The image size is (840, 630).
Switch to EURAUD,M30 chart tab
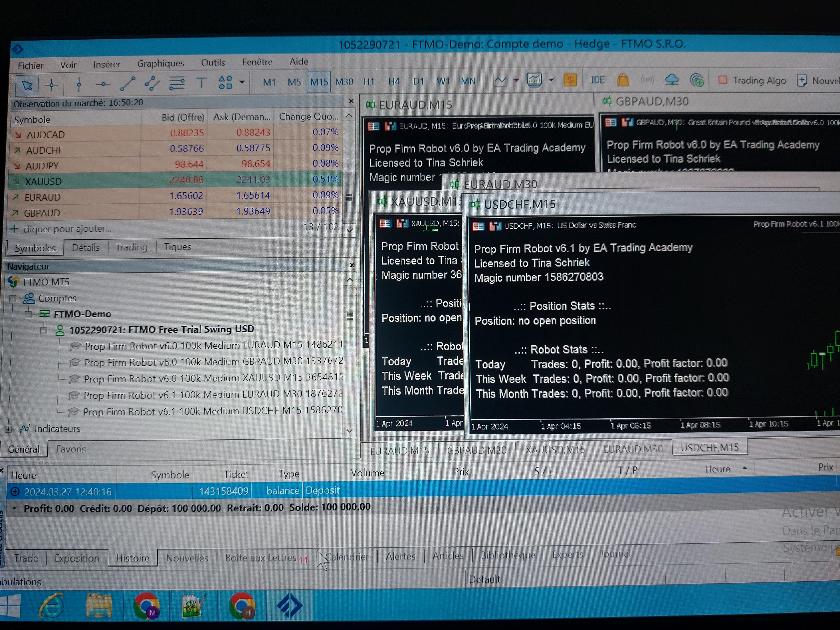[x=633, y=449]
